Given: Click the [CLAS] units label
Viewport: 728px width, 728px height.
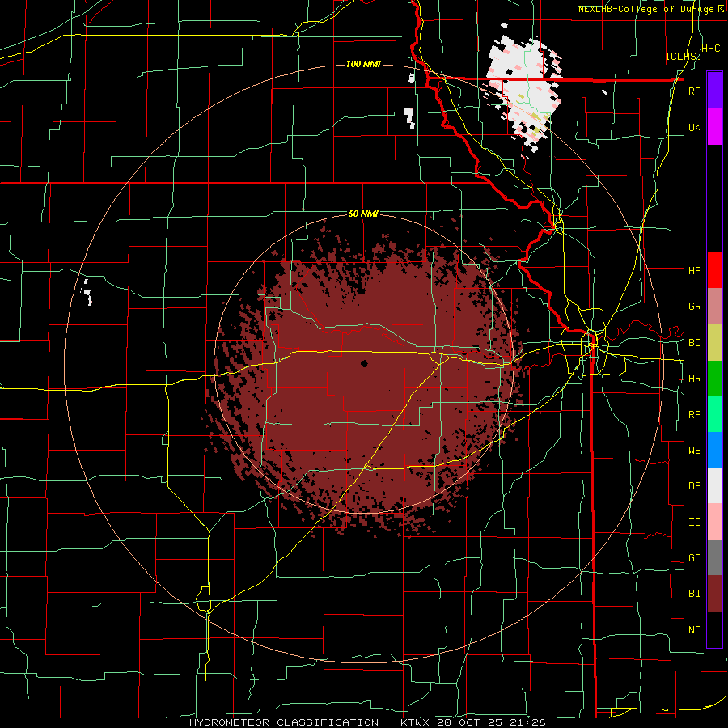Looking at the screenshot, I should point(684,57).
